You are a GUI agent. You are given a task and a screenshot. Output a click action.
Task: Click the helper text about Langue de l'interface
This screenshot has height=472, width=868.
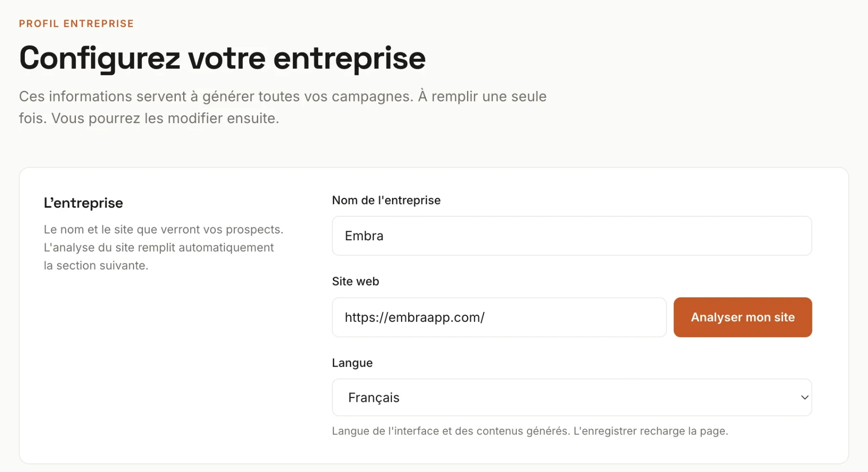tap(530, 431)
